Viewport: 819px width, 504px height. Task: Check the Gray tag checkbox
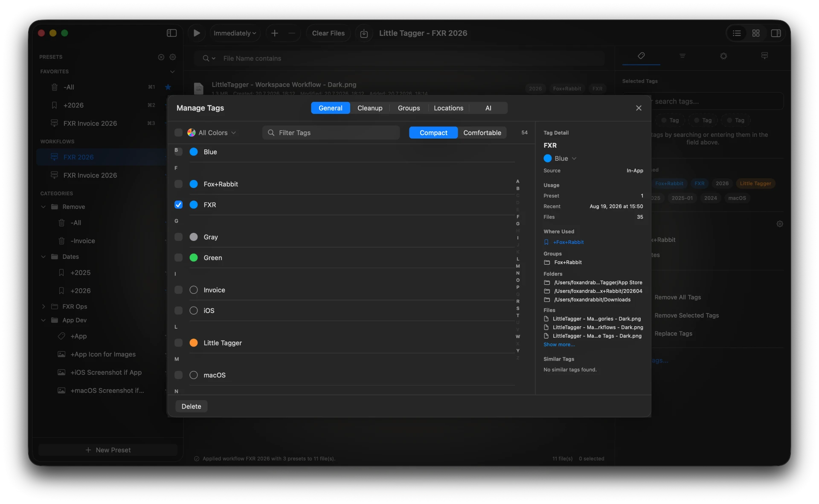[178, 237]
